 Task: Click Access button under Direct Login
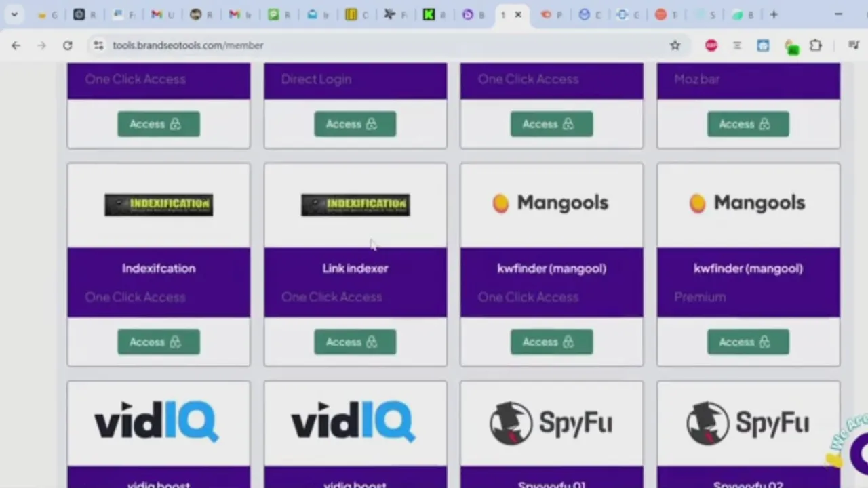pos(355,124)
